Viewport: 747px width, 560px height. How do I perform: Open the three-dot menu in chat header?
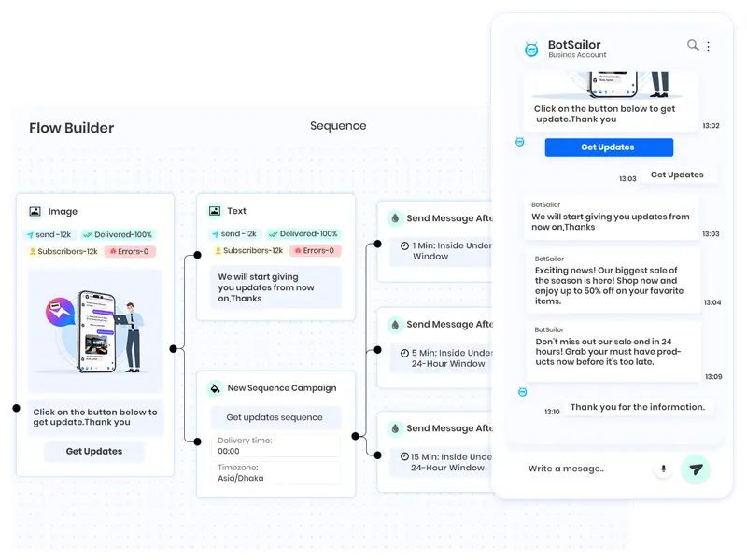[708, 46]
